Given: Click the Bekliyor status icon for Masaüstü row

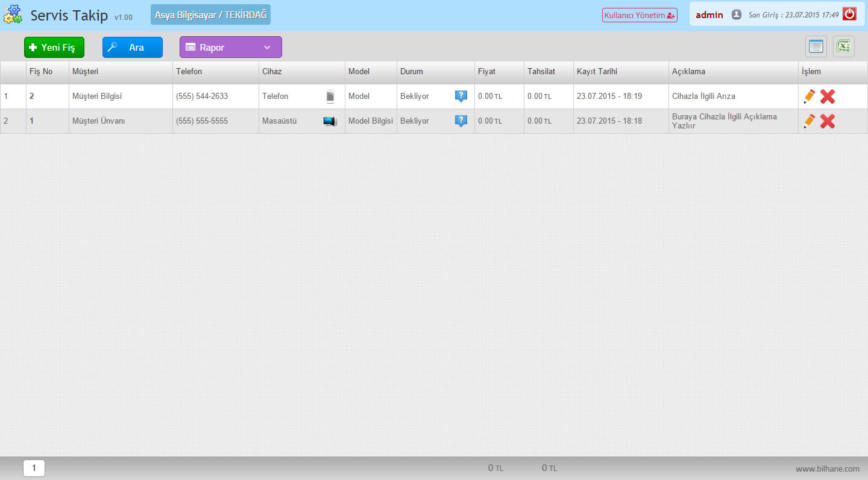Looking at the screenshot, I should point(461,121).
